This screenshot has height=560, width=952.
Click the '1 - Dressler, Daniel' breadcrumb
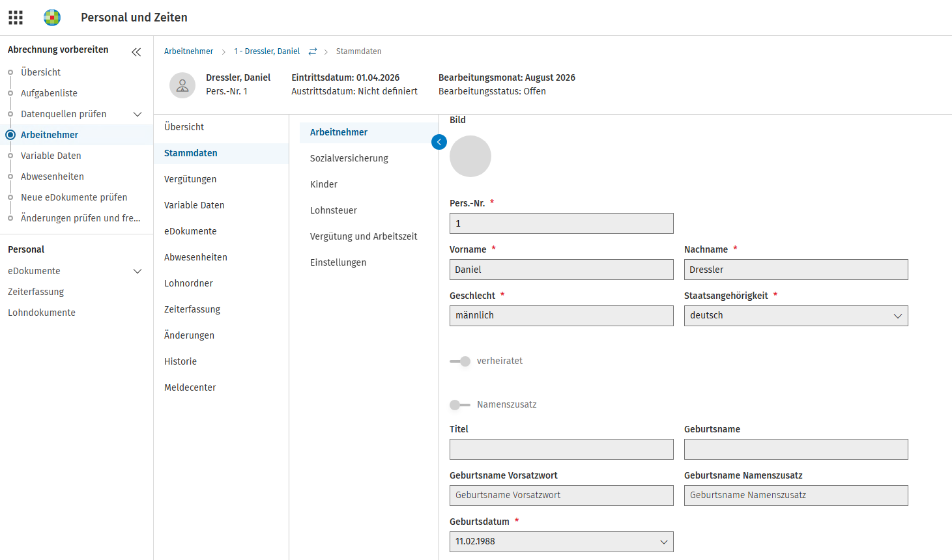pyautogui.click(x=267, y=51)
